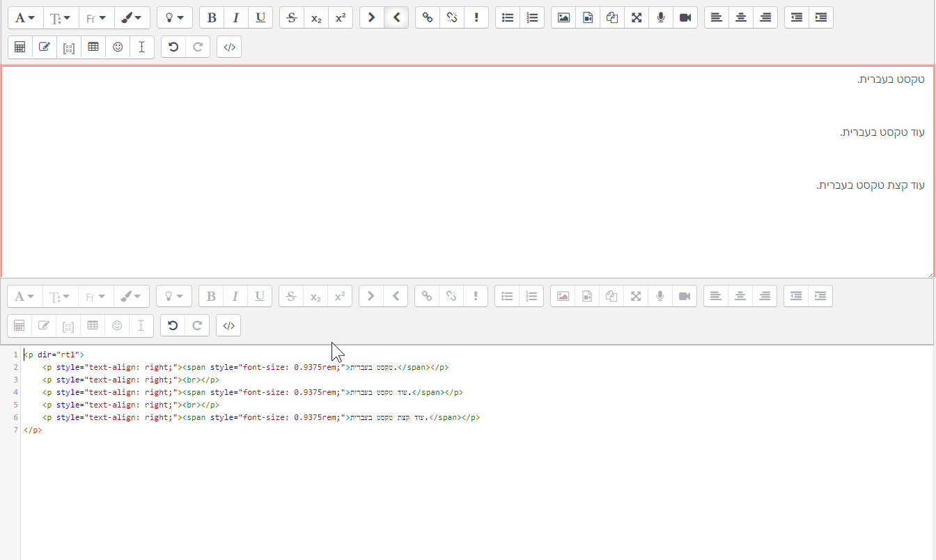Set left-to-right direction in active top toolbar
Screen dimensions: 936x560
pyautogui.click(x=372, y=17)
